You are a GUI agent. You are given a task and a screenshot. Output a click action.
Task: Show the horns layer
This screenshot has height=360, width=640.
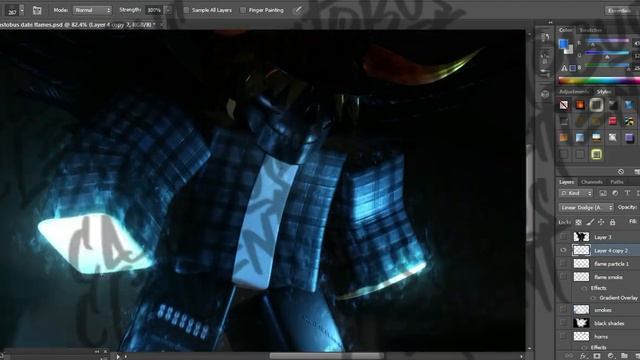563,336
